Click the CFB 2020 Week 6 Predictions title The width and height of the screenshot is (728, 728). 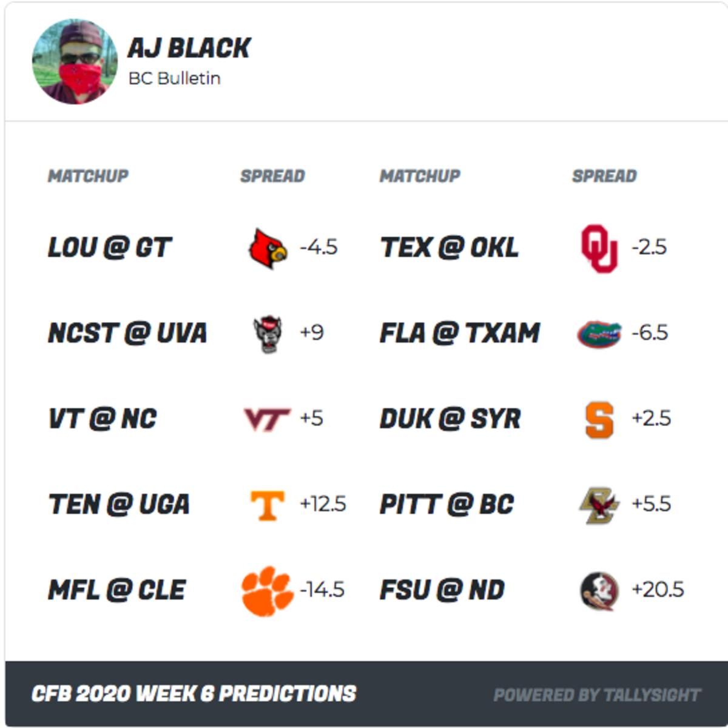pyautogui.click(x=194, y=693)
